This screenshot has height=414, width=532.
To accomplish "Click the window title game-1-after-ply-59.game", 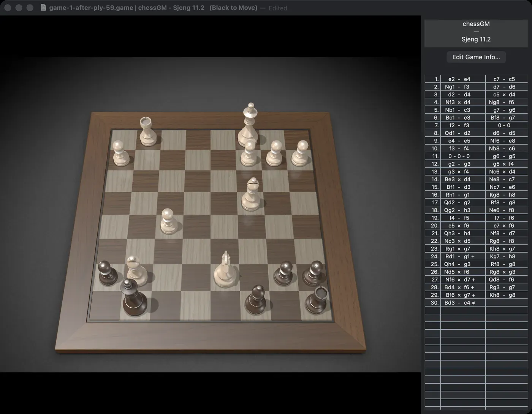I will pyautogui.click(x=91, y=8).
